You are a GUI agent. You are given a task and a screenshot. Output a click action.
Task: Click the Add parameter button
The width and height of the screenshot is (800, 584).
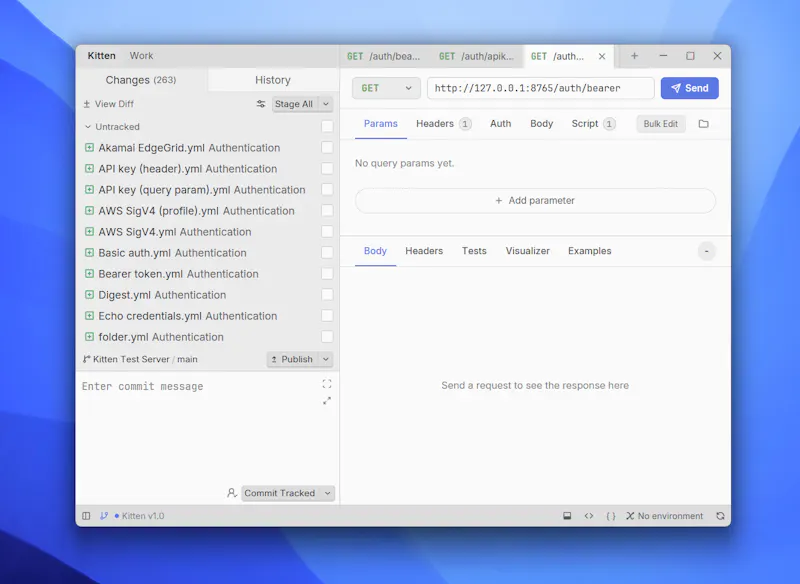535,200
